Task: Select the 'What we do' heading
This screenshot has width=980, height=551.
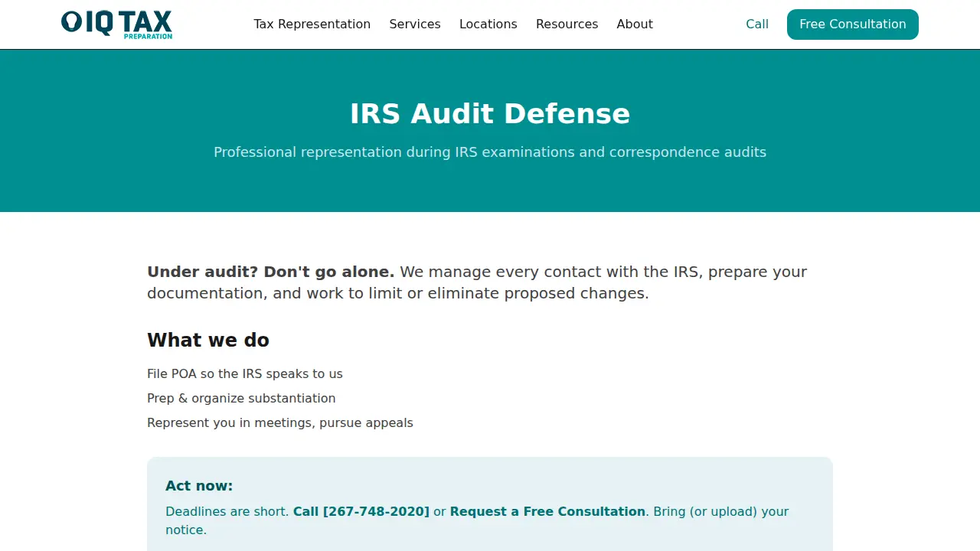Action: (208, 340)
